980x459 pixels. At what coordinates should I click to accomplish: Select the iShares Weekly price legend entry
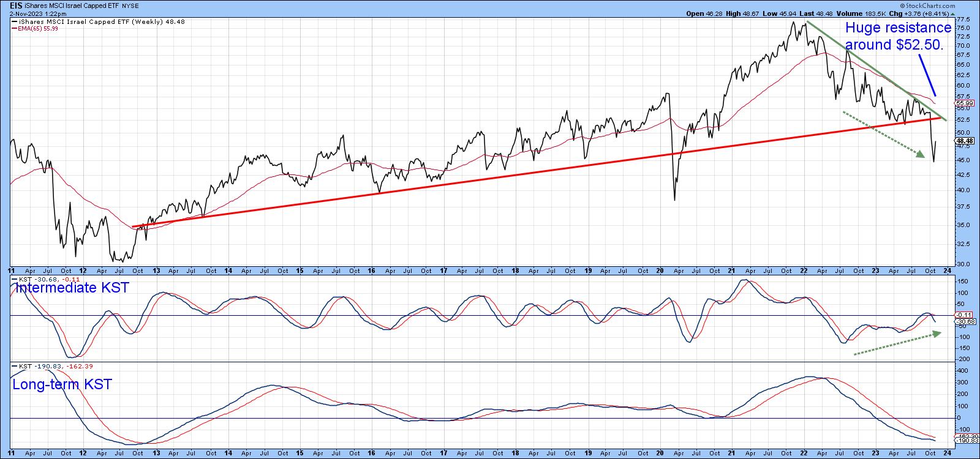(98, 22)
